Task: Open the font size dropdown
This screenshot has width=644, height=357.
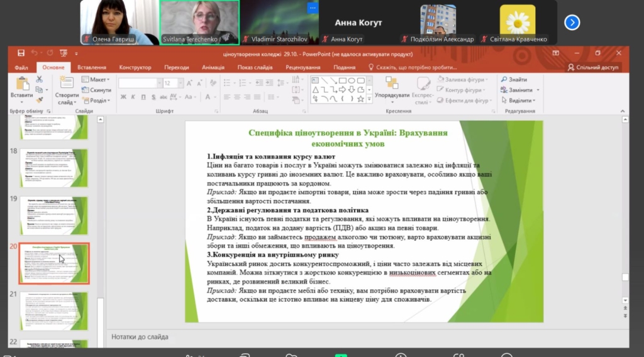Action: point(180,83)
